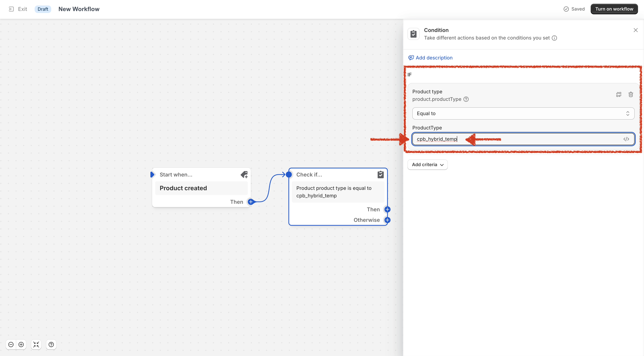The height and width of the screenshot is (356, 644).
Task: Click the Start when... node header
Action: point(176,175)
